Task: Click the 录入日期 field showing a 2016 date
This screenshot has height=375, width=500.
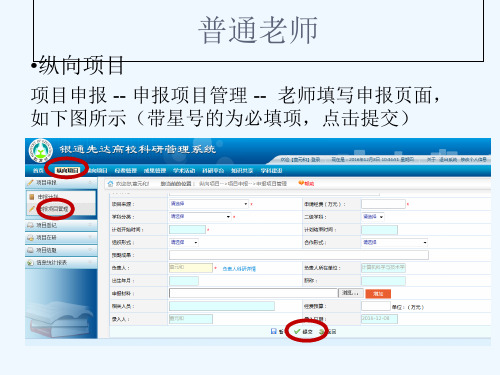Action: (x=379, y=319)
